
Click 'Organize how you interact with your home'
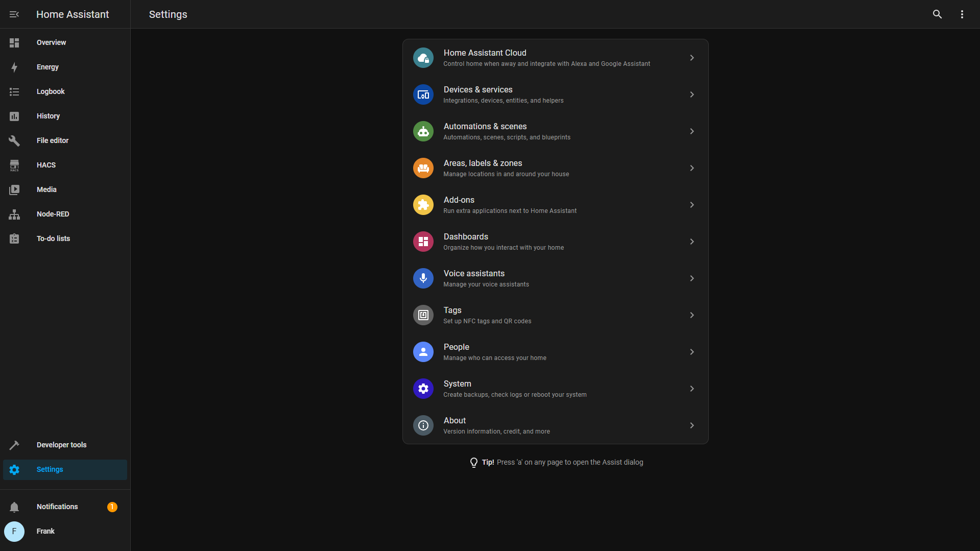coord(504,248)
